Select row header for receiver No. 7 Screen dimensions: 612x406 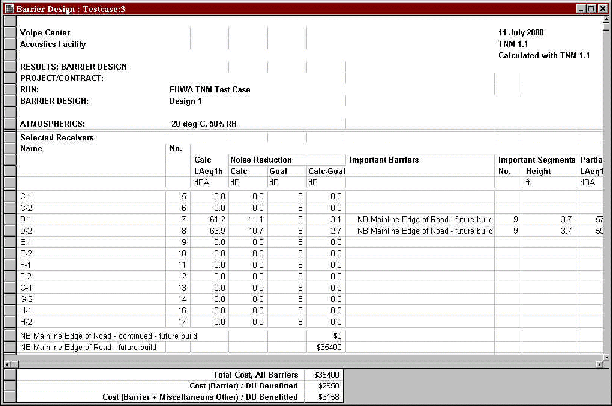tap(10, 219)
